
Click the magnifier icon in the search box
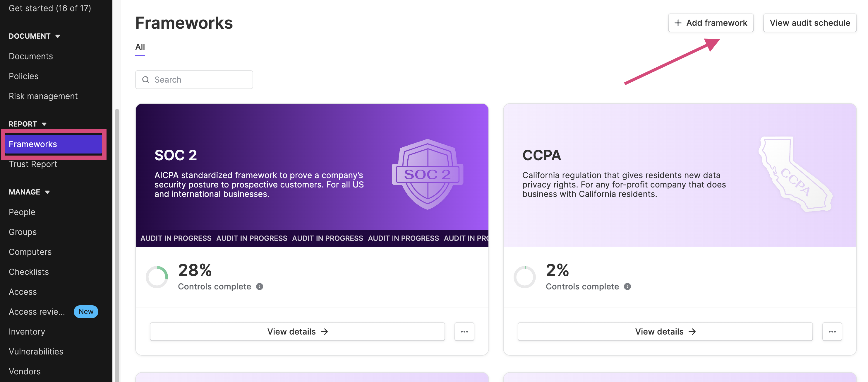[x=145, y=80]
